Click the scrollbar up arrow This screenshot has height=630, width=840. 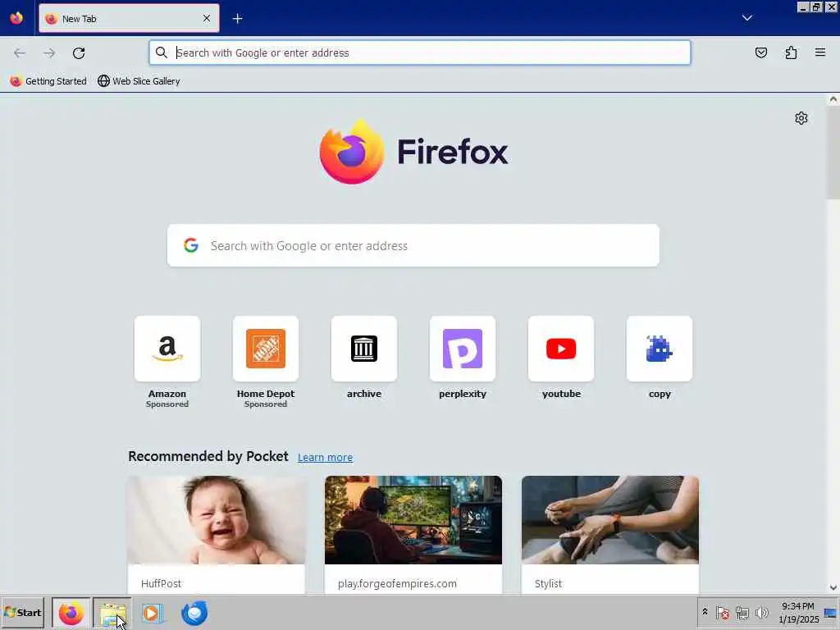point(833,99)
